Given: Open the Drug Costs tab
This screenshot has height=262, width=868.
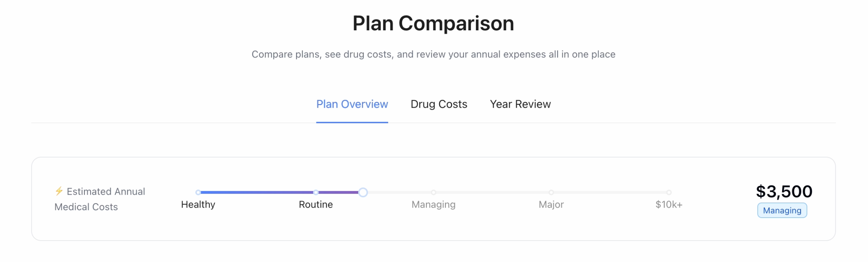Looking at the screenshot, I should (439, 104).
